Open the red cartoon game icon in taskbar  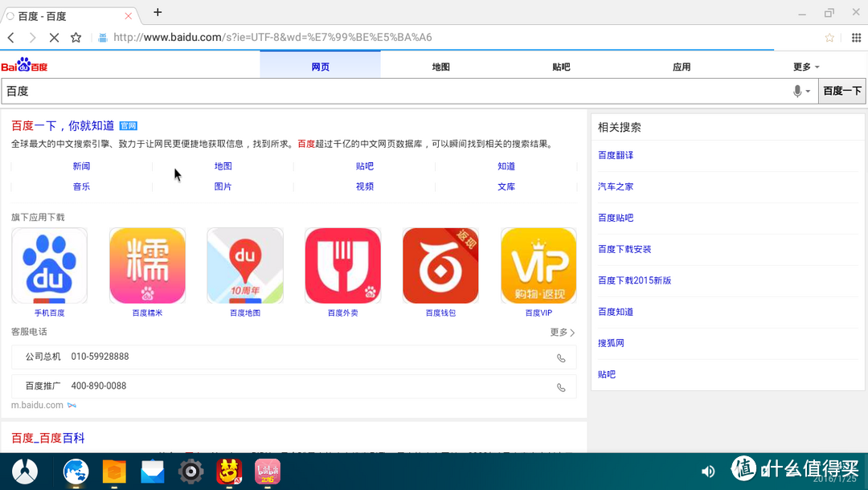229,472
